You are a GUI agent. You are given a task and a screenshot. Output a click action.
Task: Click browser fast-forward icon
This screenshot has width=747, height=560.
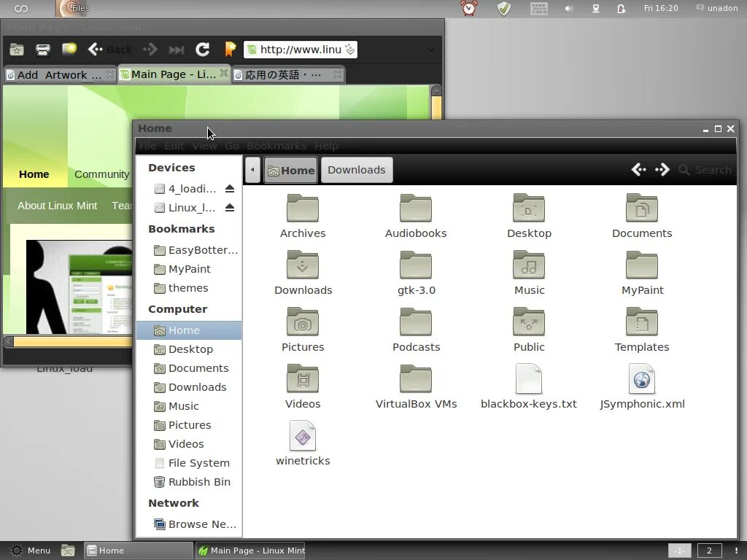(x=177, y=50)
